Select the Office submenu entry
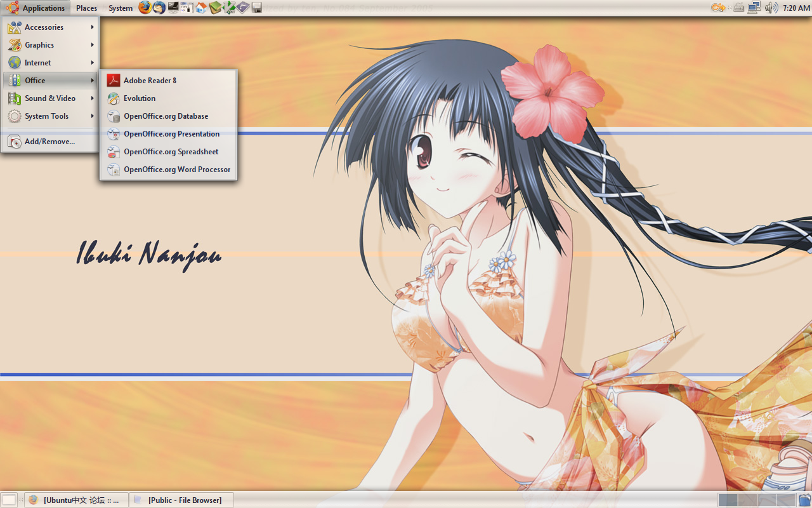The height and width of the screenshot is (508, 812). pyautogui.click(x=51, y=81)
